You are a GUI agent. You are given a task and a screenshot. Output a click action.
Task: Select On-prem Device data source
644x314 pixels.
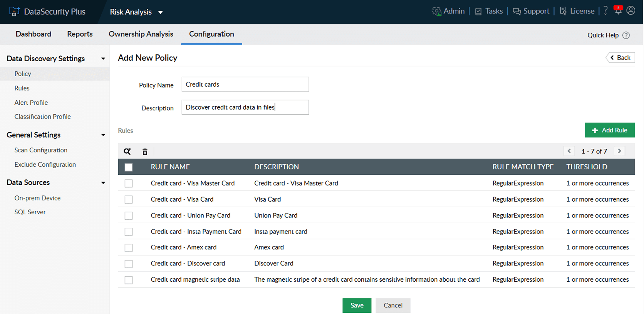(x=37, y=198)
